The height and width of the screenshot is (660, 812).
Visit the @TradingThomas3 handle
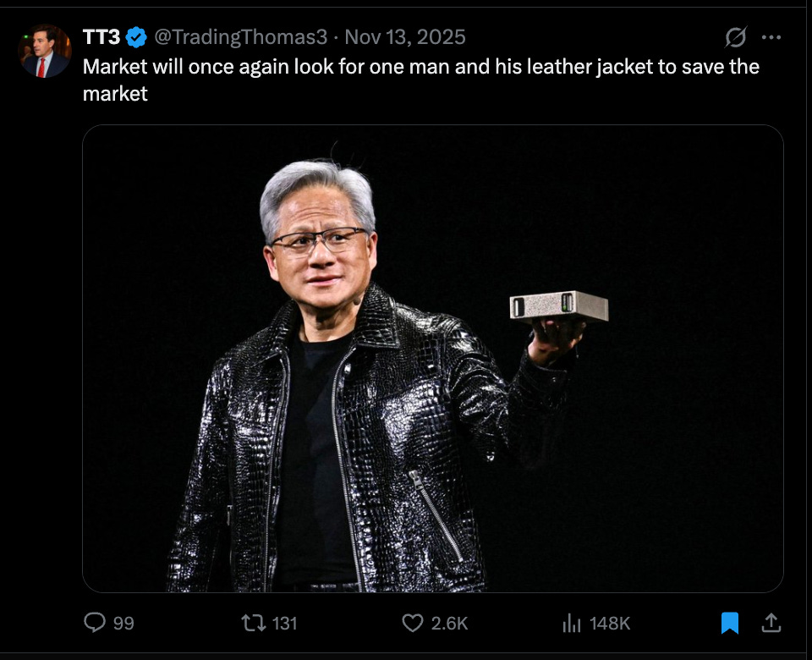pyautogui.click(x=241, y=37)
